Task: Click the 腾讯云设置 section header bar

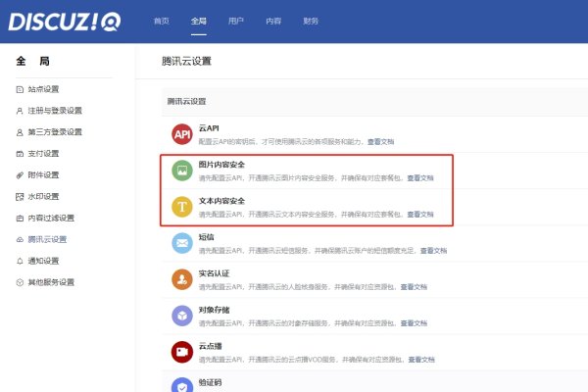Action: pos(374,101)
